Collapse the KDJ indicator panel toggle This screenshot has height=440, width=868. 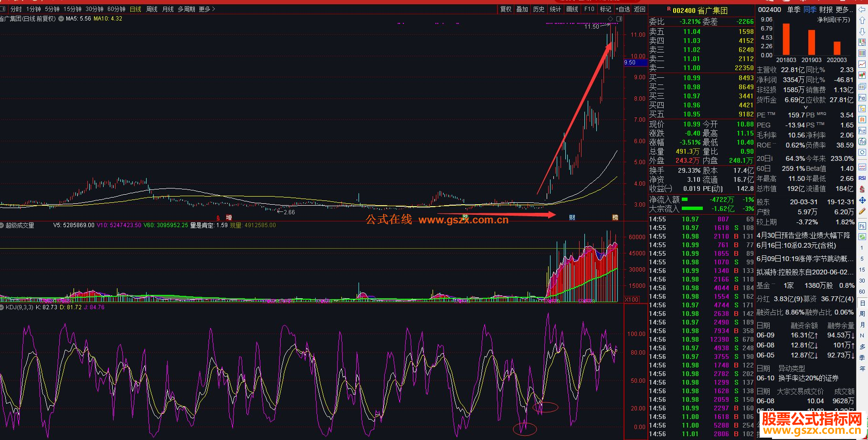2,307
